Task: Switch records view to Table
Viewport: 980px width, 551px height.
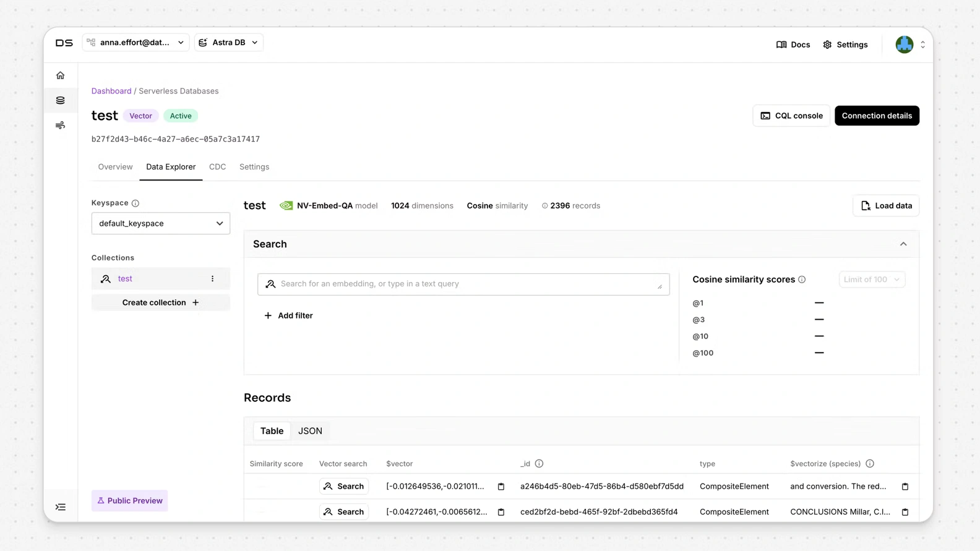Action: pyautogui.click(x=272, y=431)
